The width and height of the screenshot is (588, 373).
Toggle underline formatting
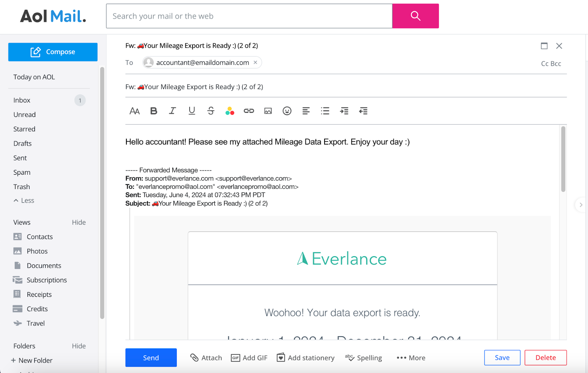point(192,111)
